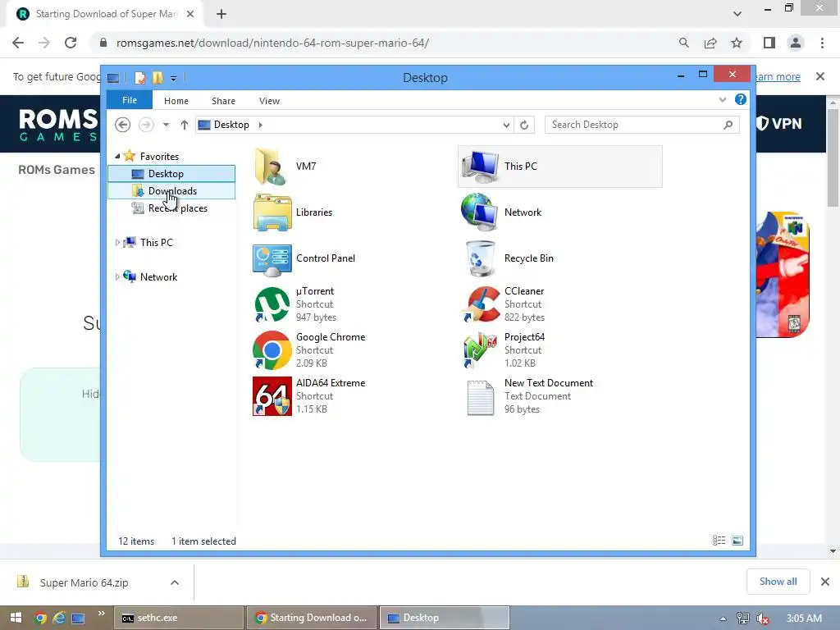The width and height of the screenshot is (840, 630).
Task: Switch to details view in Explorer status bar
Action: tap(719, 541)
